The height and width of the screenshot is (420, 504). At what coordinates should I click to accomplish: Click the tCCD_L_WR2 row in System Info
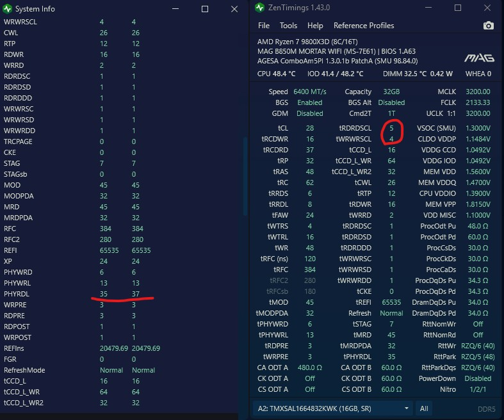click(72, 403)
